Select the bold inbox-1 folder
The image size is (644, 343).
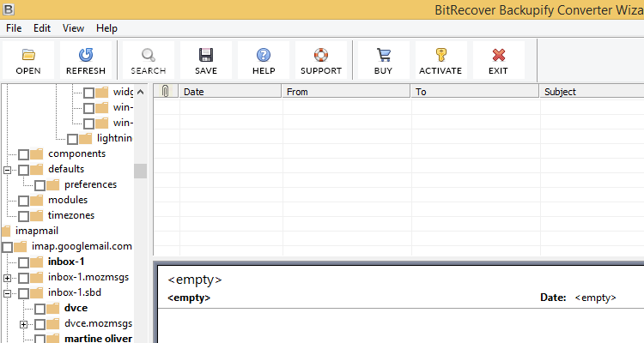click(66, 262)
